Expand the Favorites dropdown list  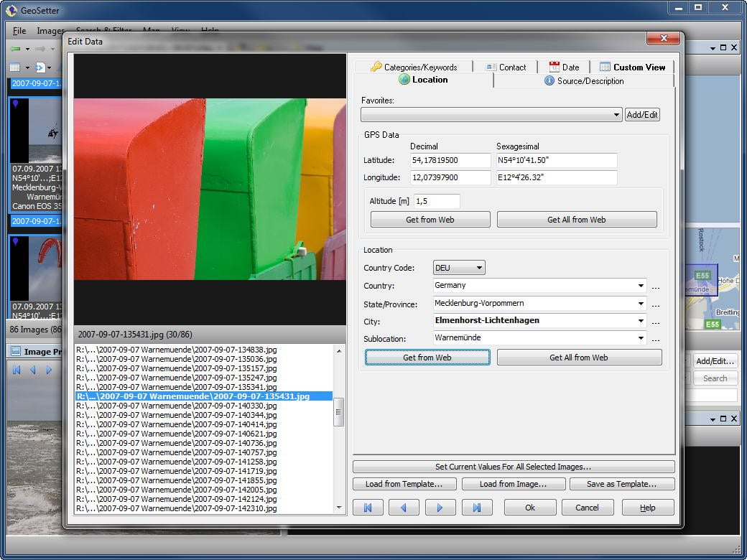[617, 115]
